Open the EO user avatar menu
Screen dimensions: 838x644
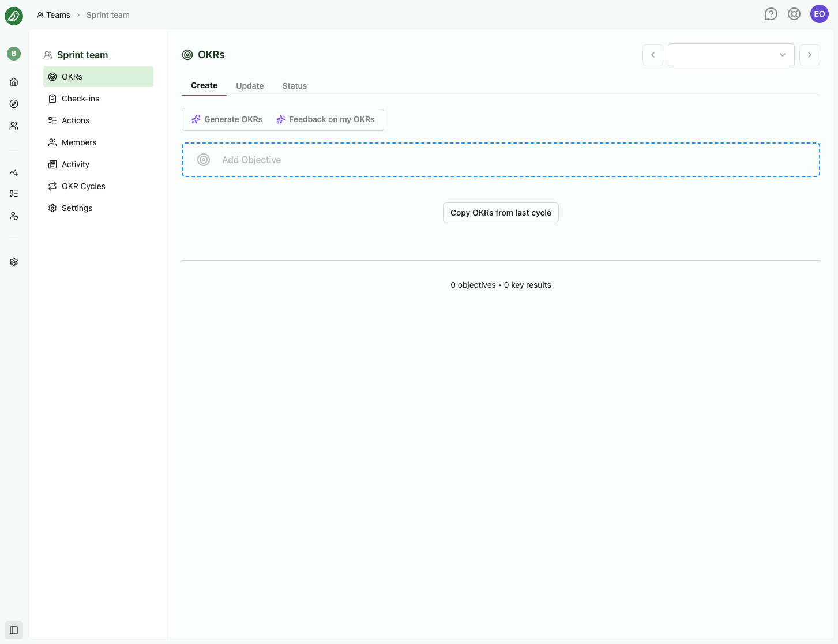(820, 14)
